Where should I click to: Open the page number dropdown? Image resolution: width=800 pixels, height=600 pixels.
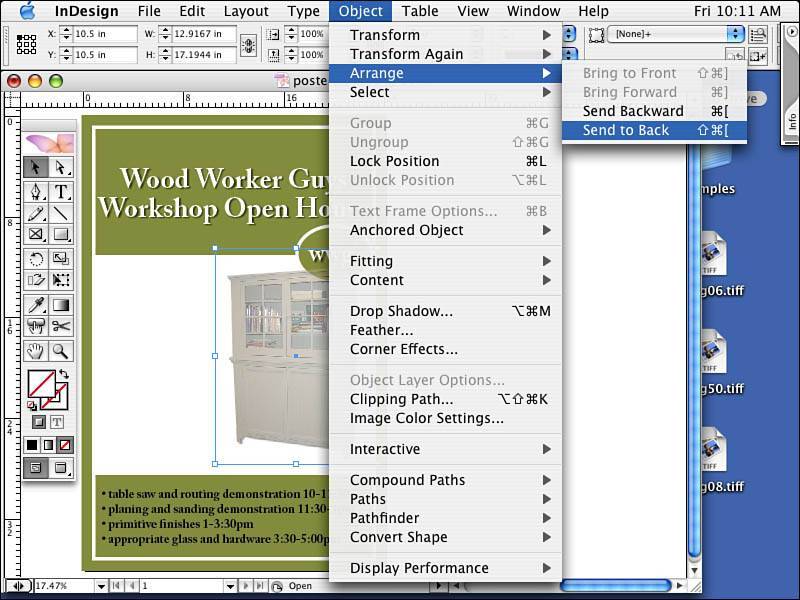(231, 586)
